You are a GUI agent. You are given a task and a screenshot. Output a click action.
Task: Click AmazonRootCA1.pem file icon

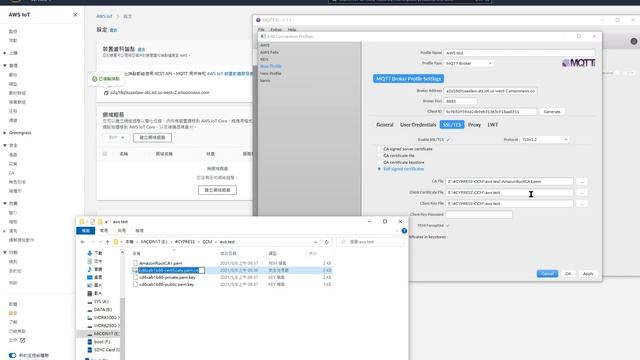135,263
